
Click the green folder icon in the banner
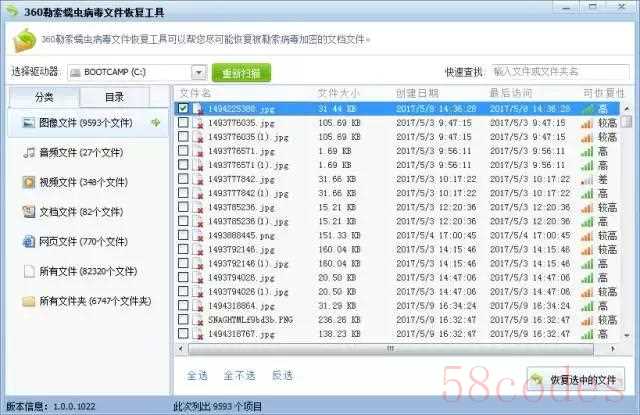click(24, 40)
